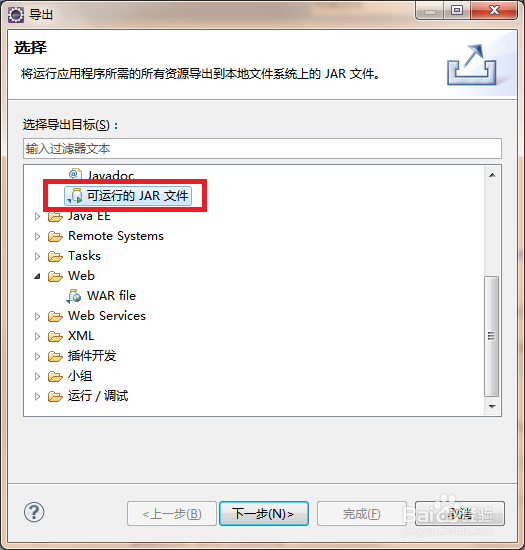Expand the Web Services node
Screen dimensions: 525x550
click(x=37, y=316)
